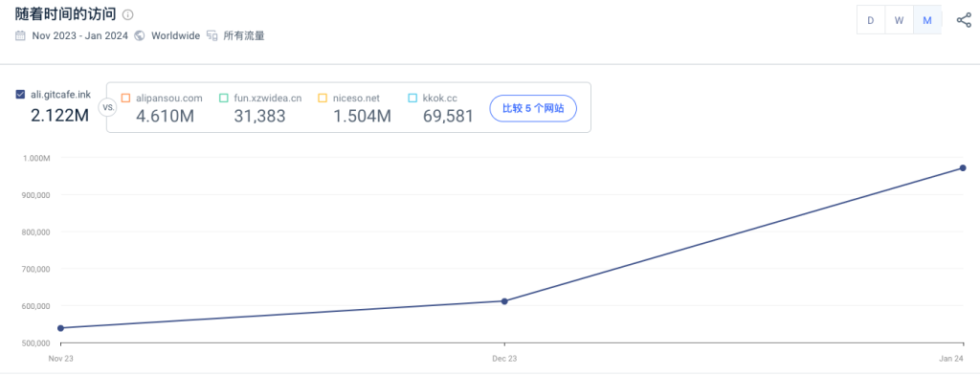
Task: Click the 所有流量 traffic label
Action: click(244, 35)
